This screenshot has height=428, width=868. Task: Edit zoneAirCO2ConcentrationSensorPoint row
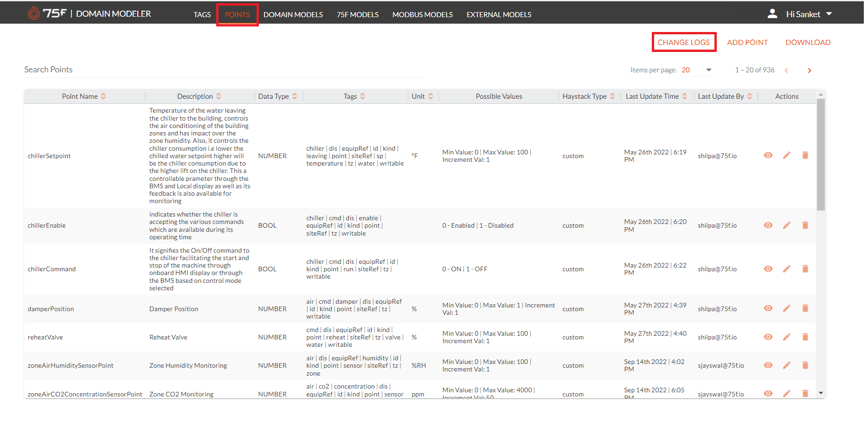[787, 394]
